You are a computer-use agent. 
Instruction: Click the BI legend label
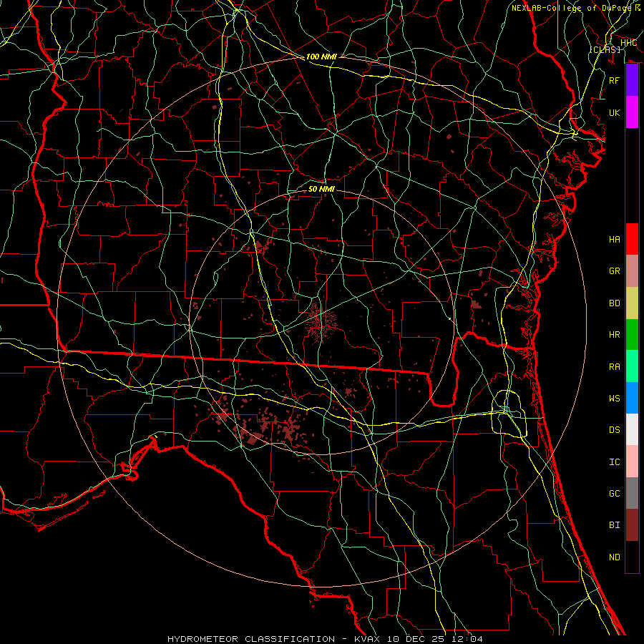click(x=615, y=525)
